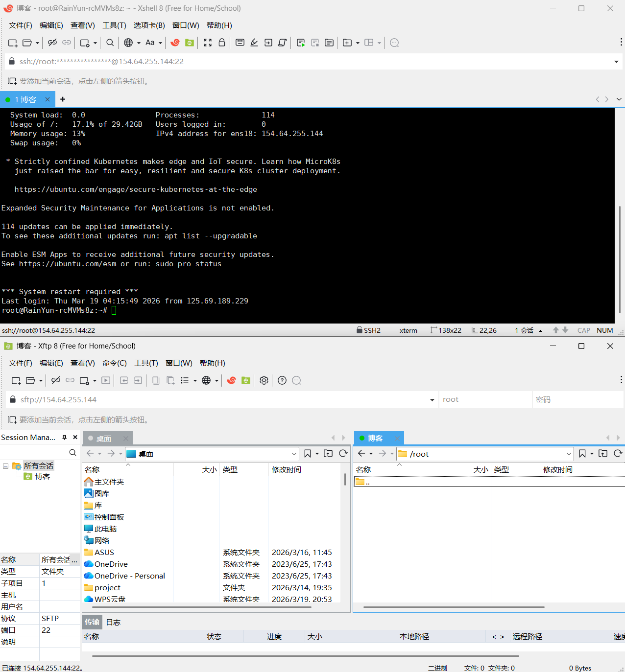Close the 博客 terminal tab in Xshell
625x672 pixels.
(x=48, y=99)
